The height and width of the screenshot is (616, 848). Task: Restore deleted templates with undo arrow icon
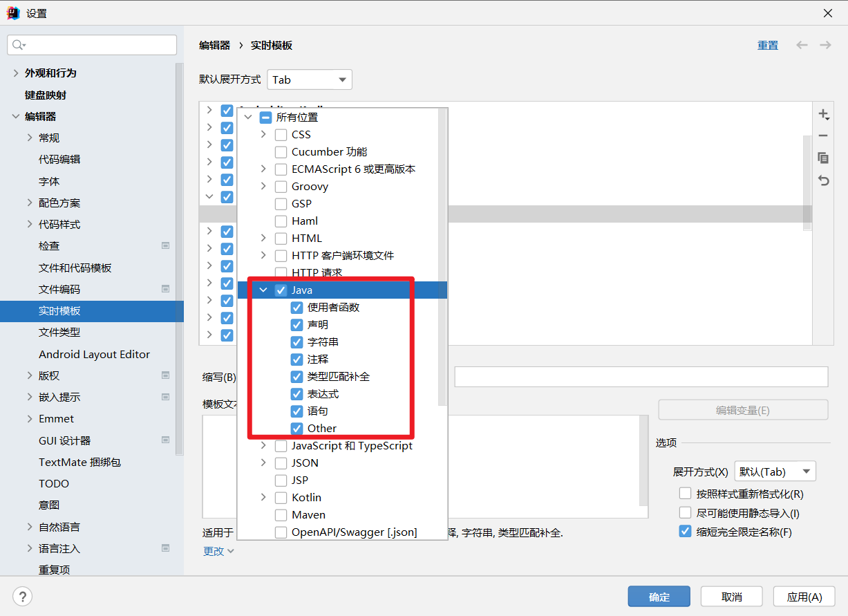pos(823,180)
